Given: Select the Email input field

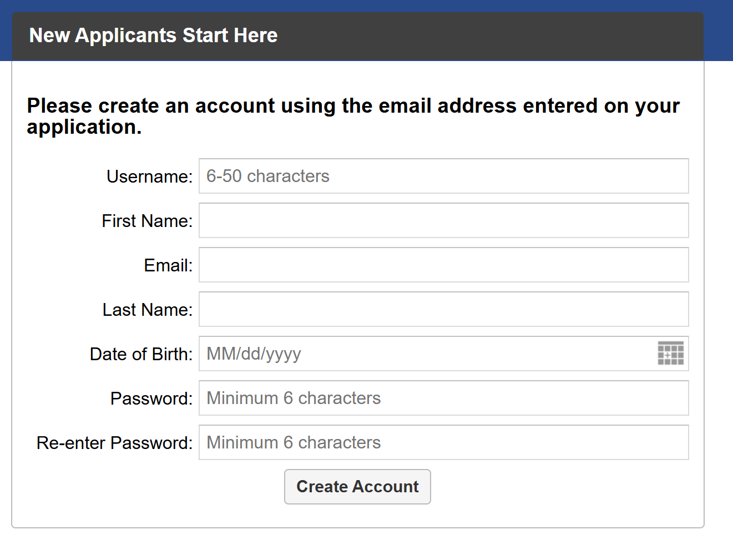Looking at the screenshot, I should [444, 265].
